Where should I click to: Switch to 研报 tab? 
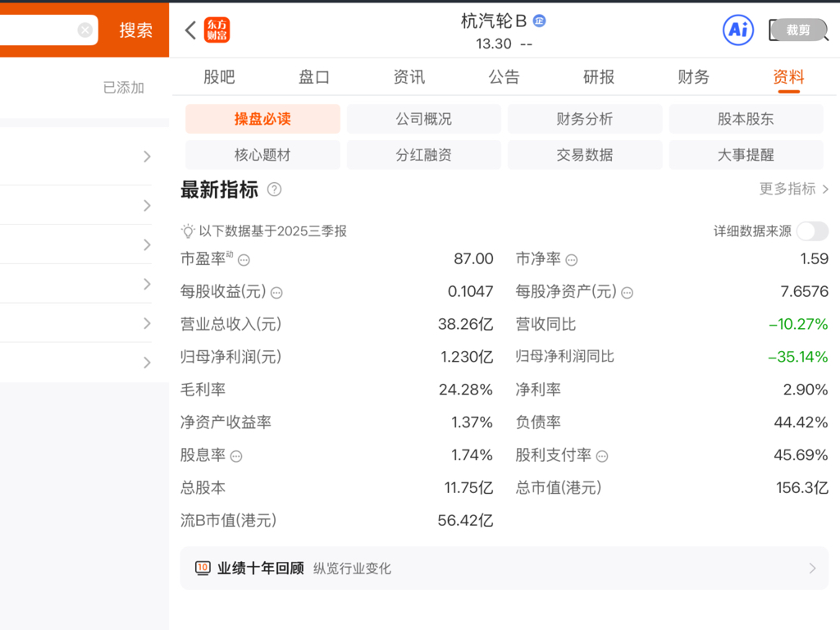click(x=598, y=76)
